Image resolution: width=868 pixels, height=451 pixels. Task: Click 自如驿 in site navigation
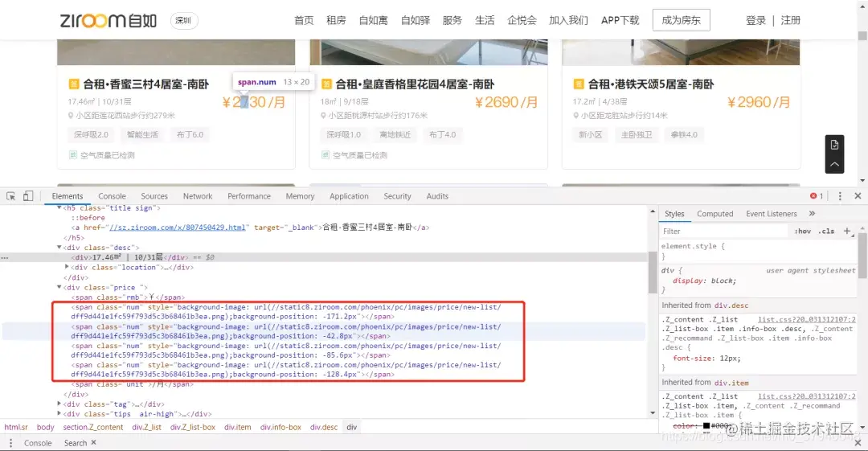[x=416, y=21]
